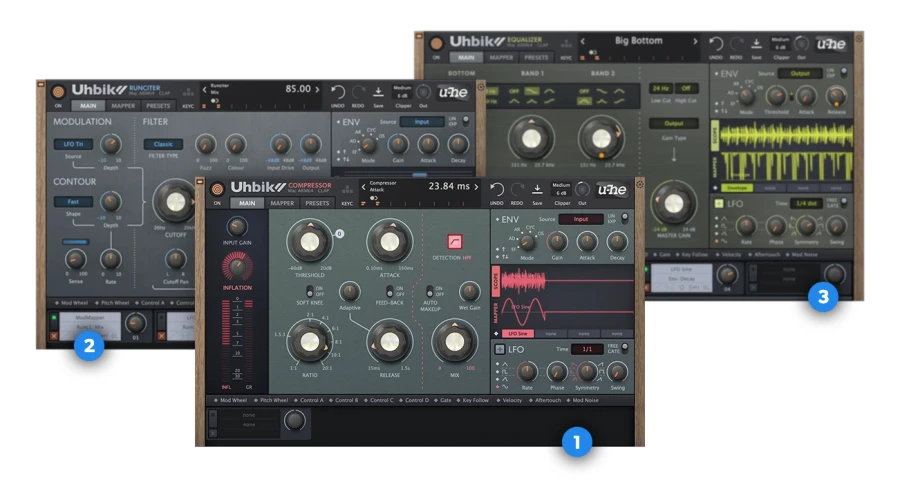Go to next preset after Big Bottom
Image resolution: width=900 pixels, height=482 pixels.
click(695, 41)
